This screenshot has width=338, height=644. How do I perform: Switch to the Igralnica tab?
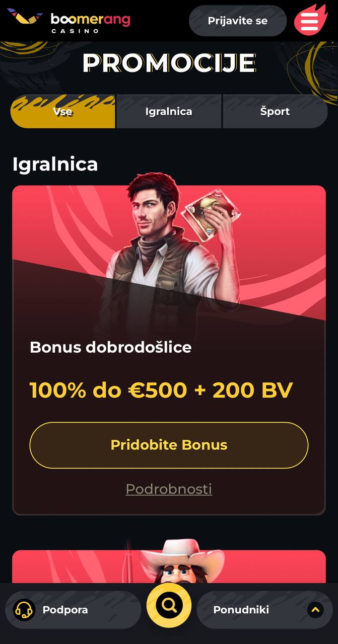pyautogui.click(x=169, y=112)
